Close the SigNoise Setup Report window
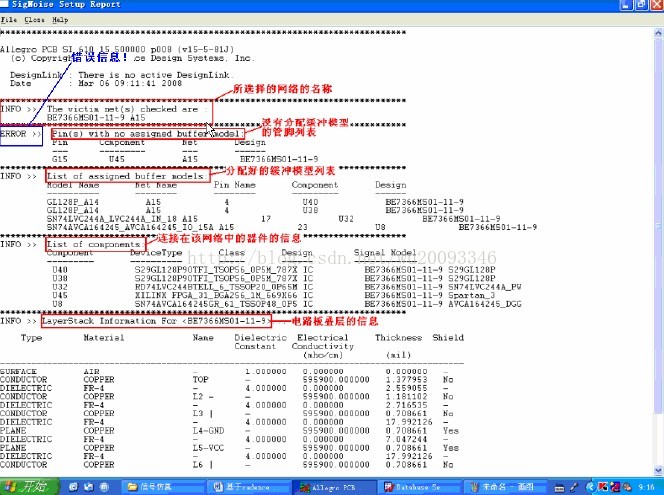This screenshot has width=664, height=495. tap(655, 5)
